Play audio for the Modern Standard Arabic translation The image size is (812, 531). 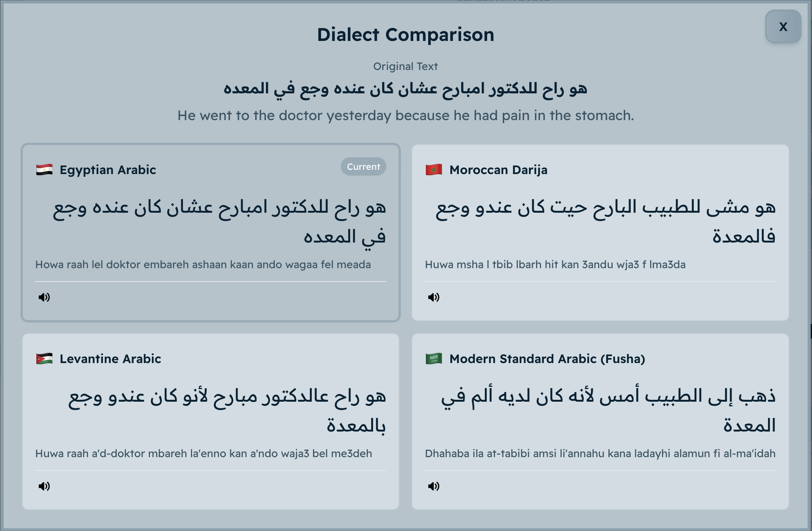433,486
